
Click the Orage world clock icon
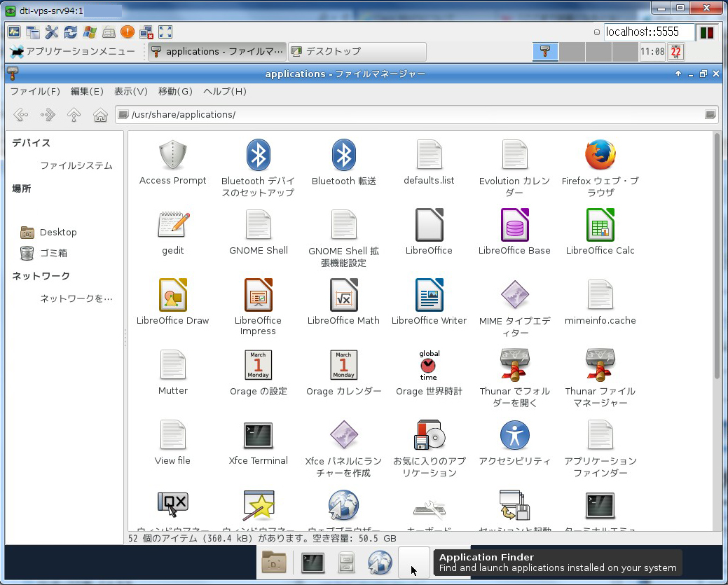click(x=429, y=365)
